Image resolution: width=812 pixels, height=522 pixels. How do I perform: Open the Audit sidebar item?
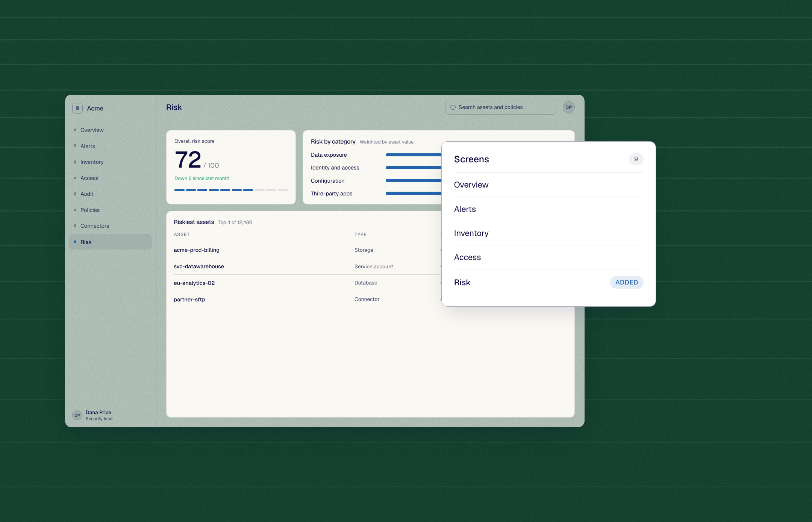pyautogui.click(x=111, y=194)
